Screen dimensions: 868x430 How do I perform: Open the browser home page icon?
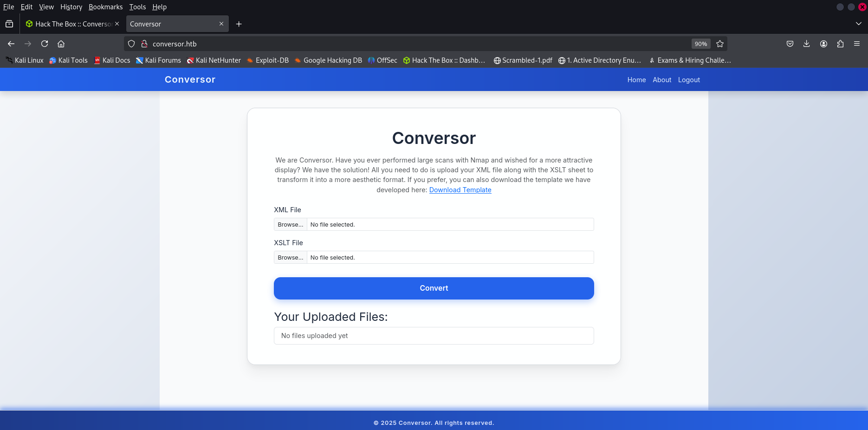(61, 44)
